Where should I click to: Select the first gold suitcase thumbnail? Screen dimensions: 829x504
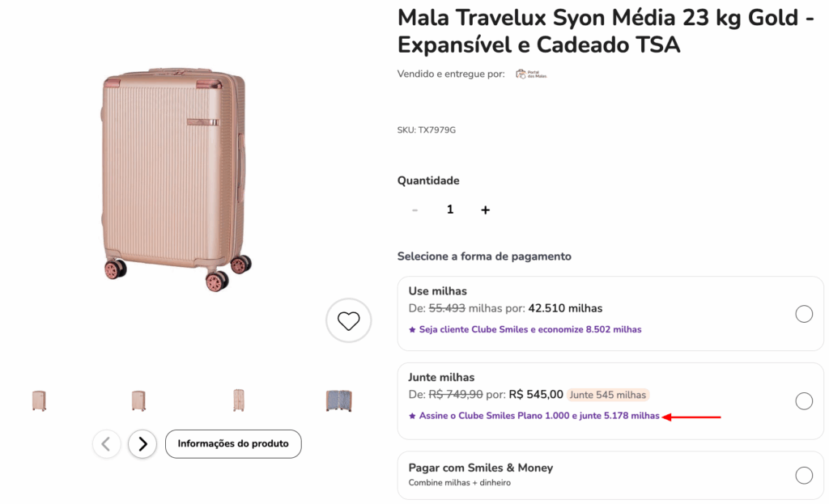pos(38,400)
